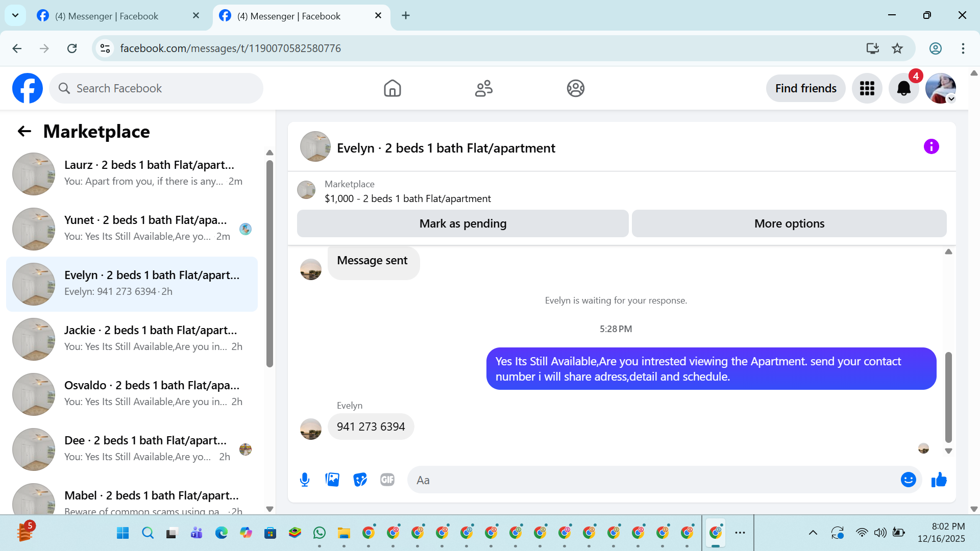Record a voice clip with microphone icon
The width and height of the screenshot is (980, 551).
tap(305, 480)
